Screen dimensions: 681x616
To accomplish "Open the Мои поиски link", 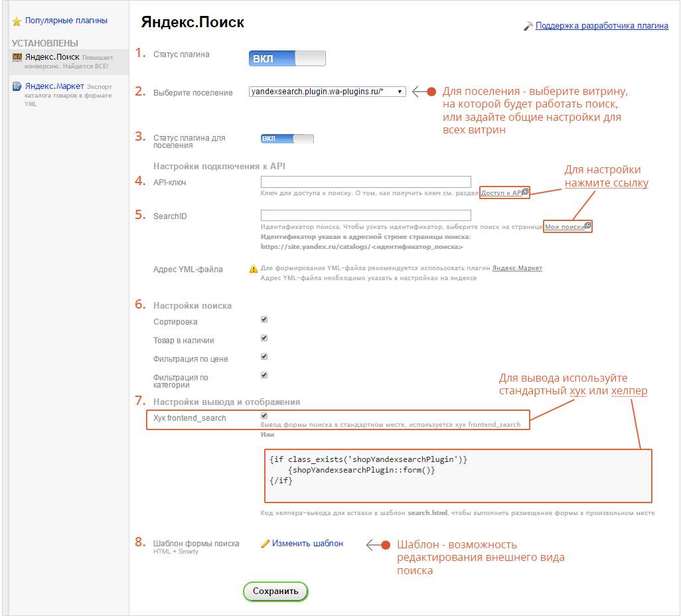I will 565,227.
